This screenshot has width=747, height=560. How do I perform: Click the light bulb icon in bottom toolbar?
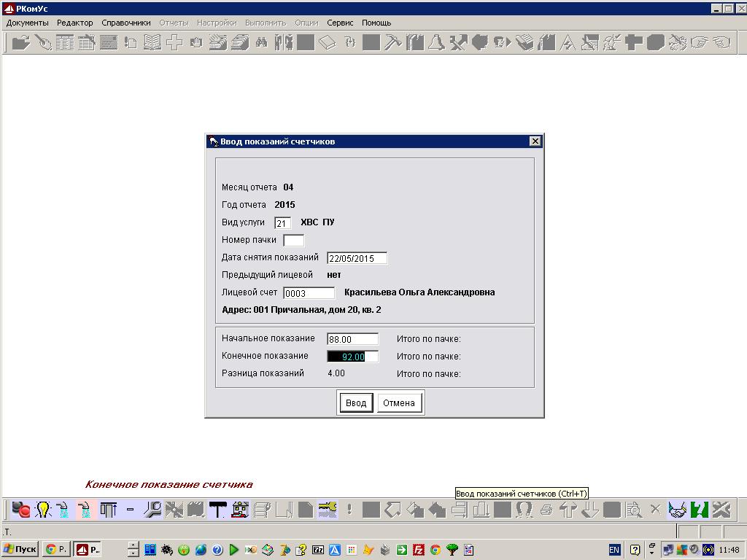pyautogui.click(x=43, y=510)
